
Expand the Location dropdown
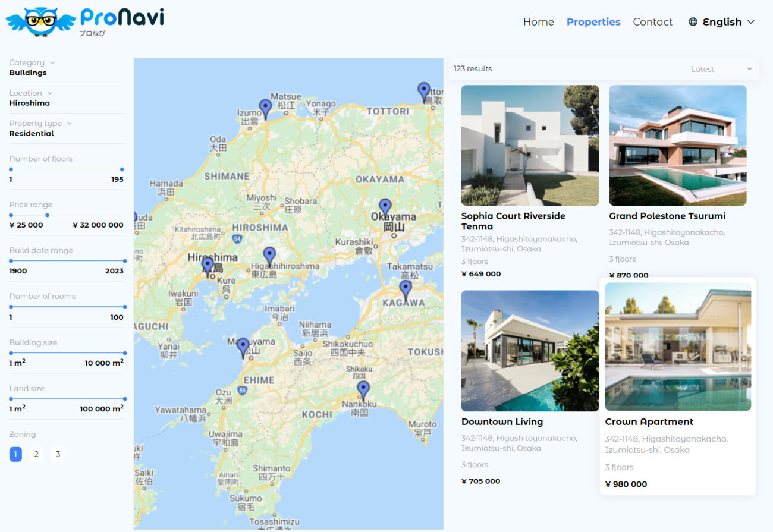point(30,93)
